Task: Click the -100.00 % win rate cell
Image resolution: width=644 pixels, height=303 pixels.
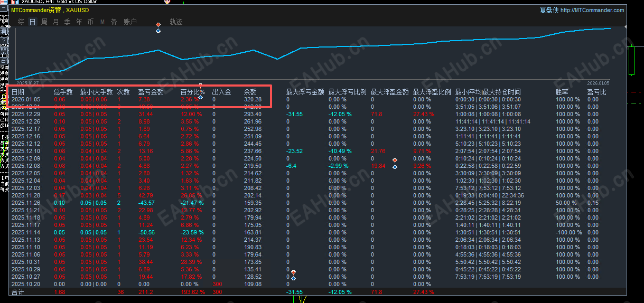Action: coord(568,232)
